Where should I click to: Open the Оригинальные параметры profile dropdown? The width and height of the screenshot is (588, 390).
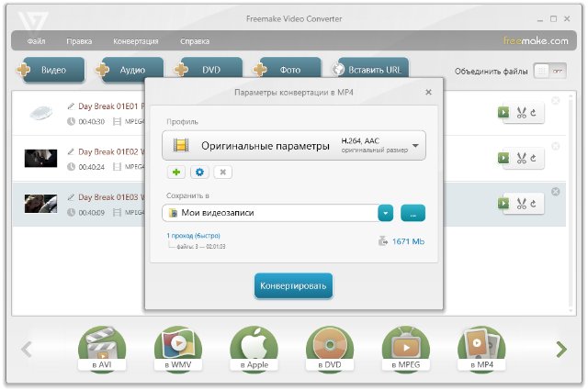(x=294, y=145)
